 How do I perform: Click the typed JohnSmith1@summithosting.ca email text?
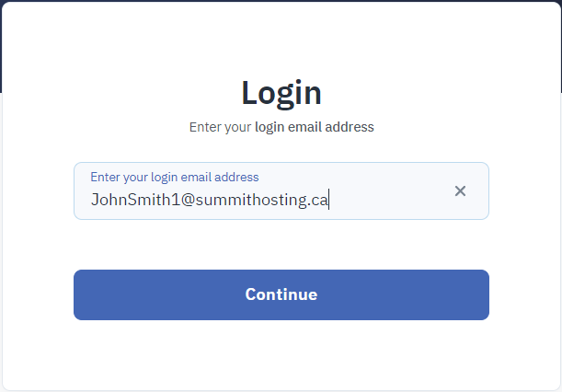coord(209,200)
